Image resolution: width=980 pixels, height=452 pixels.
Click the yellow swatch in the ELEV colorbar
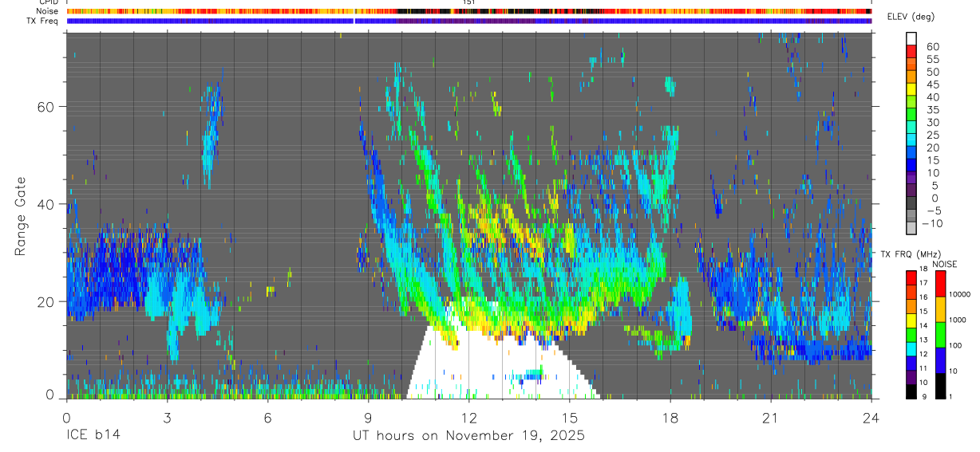(911, 90)
